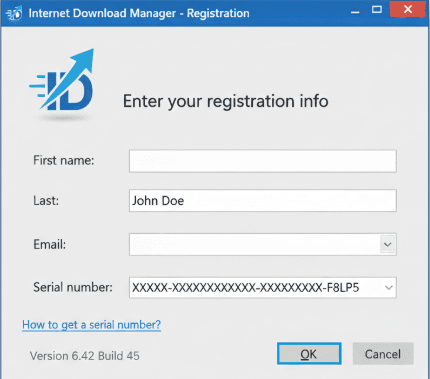Expand the Email dropdown arrow
The height and width of the screenshot is (379, 430).
click(387, 245)
